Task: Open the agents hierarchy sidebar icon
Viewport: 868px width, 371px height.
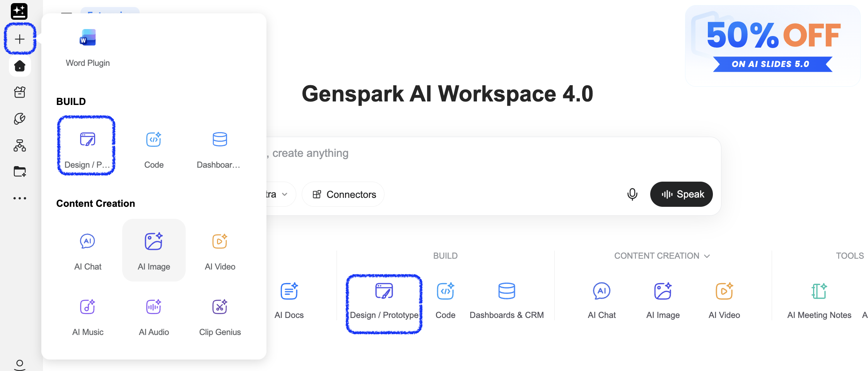Action: tap(20, 145)
